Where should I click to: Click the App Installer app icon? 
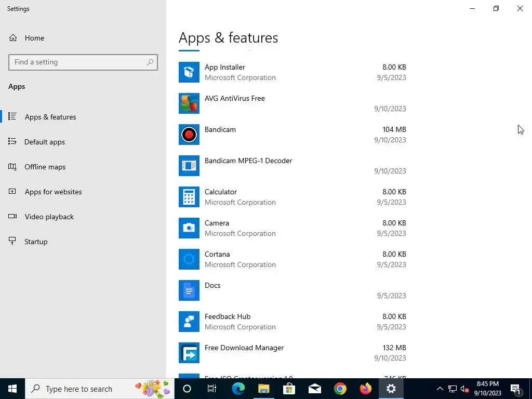[189, 72]
